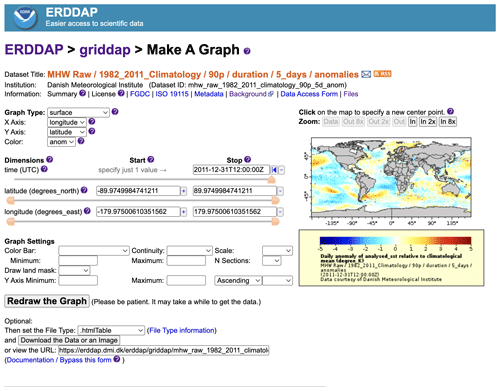Click Redraw the Graph button
Image resolution: width=500 pixels, height=391 pixels.
pos(47,301)
